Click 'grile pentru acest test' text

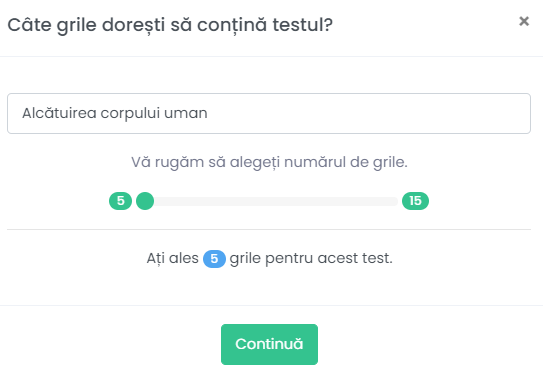[x=311, y=258]
